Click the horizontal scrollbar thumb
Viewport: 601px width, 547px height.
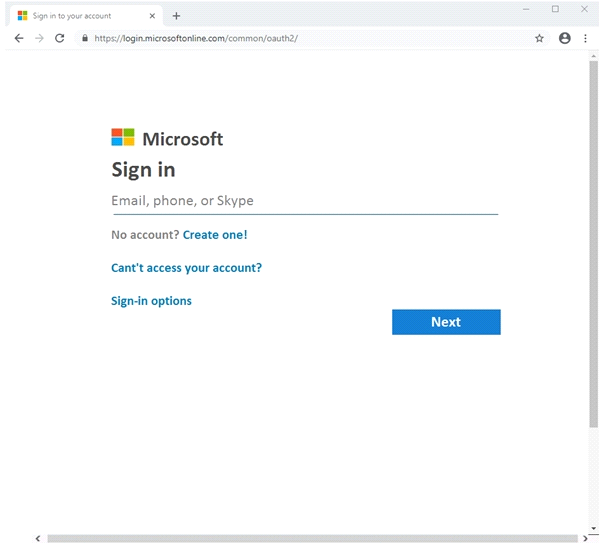[x=312, y=538]
